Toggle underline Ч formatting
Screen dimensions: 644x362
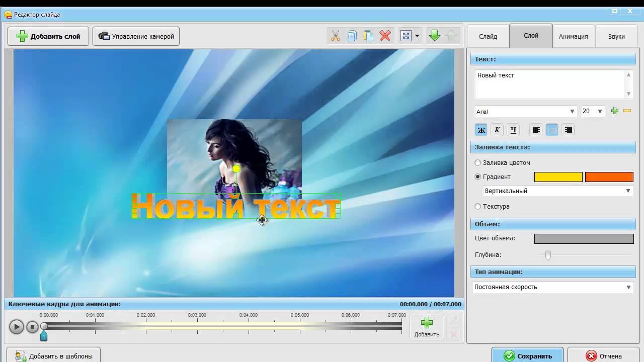click(x=513, y=130)
